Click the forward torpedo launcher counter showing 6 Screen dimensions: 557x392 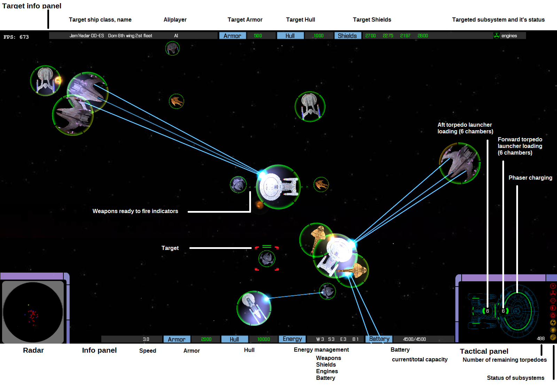click(503, 311)
